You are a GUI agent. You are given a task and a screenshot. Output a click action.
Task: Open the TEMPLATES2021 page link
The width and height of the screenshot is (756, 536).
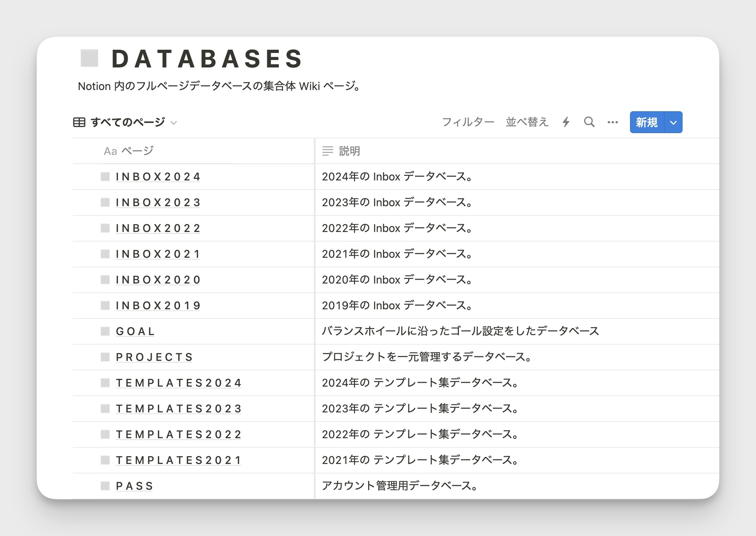pos(179,460)
